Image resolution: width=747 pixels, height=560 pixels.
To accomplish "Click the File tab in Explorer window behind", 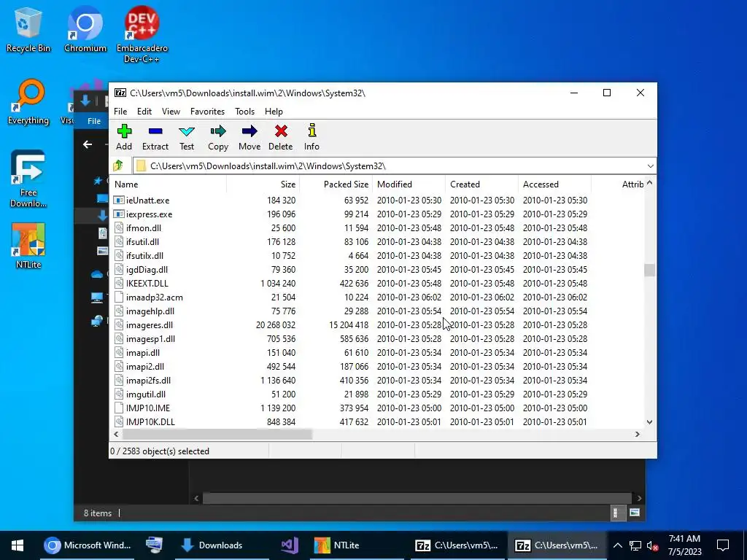I will [94, 121].
